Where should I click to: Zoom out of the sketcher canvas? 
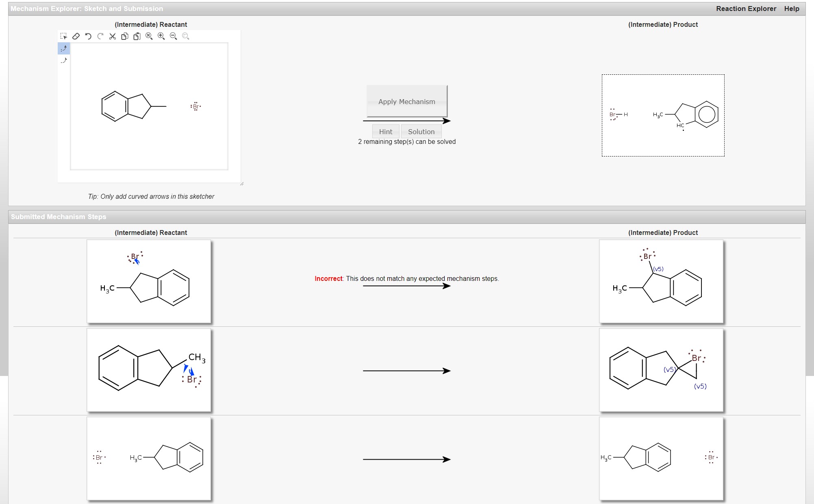(172, 36)
